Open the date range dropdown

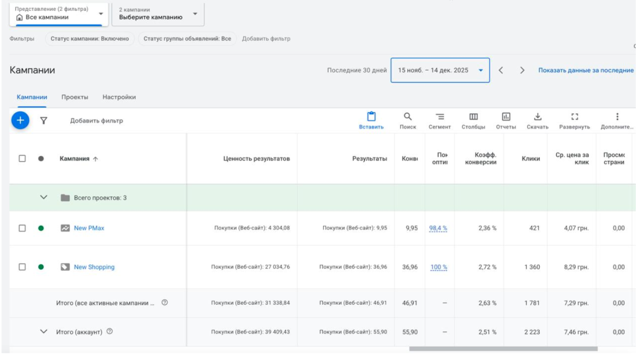(440, 70)
